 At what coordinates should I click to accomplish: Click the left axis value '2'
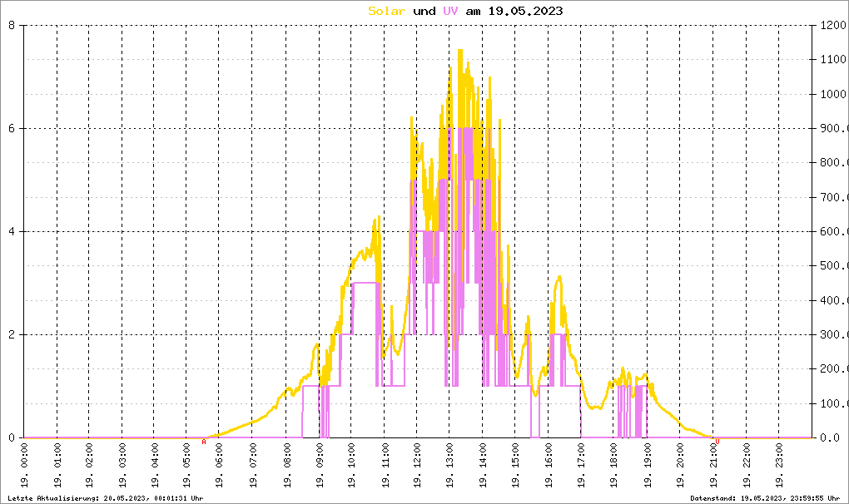pyautogui.click(x=12, y=334)
